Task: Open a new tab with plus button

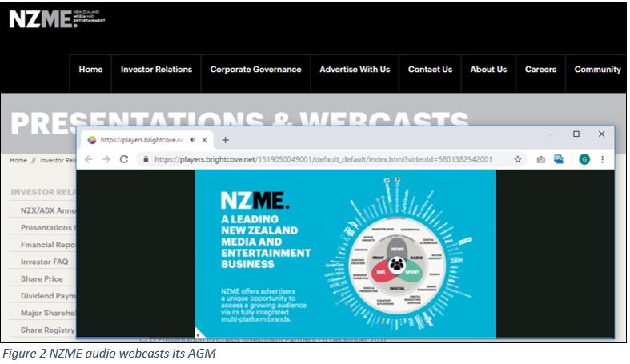Action: [226, 140]
